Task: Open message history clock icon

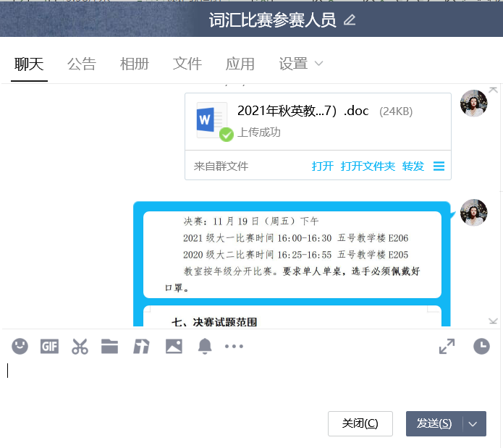Action: [481, 347]
